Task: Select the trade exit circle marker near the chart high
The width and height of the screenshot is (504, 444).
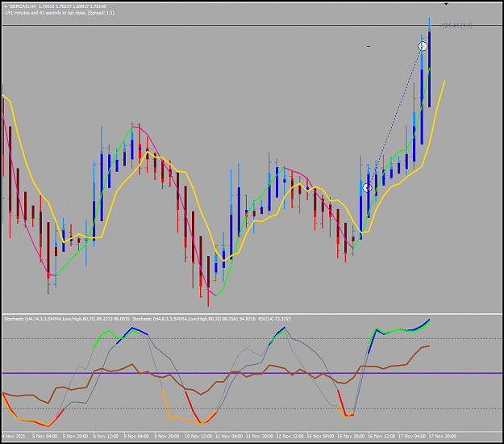Action: pyautogui.click(x=423, y=46)
